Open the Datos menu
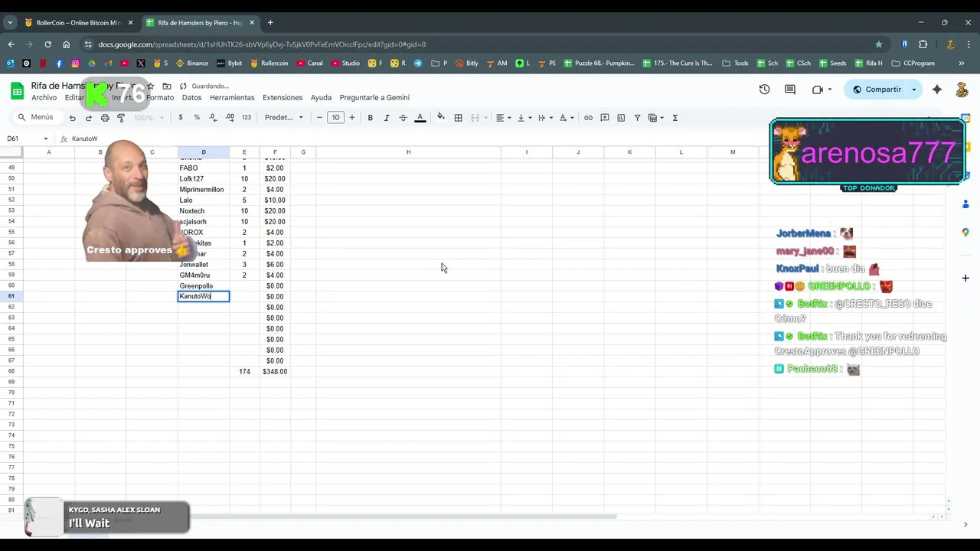The height and width of the screenshot is (551, 980). click(x=191, y=98)
